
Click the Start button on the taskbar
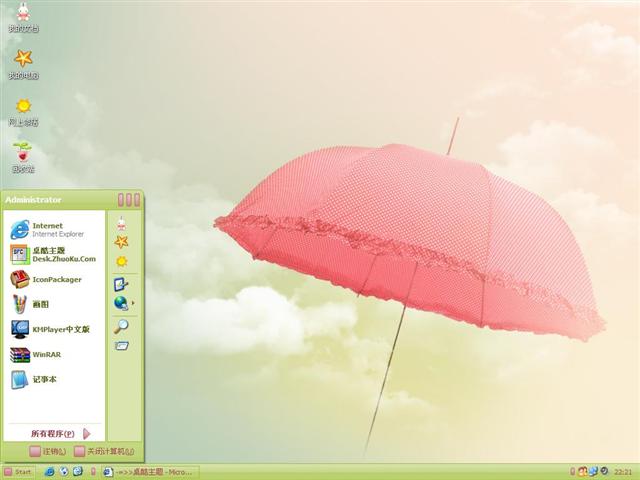coord(18,472)
